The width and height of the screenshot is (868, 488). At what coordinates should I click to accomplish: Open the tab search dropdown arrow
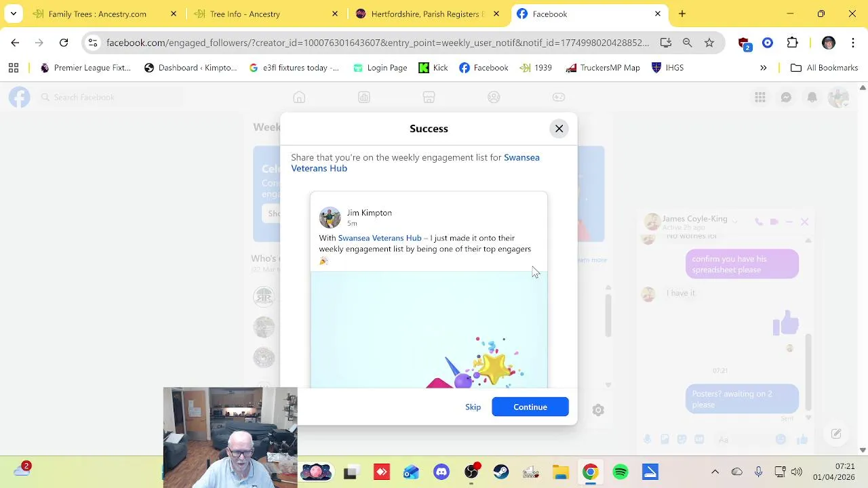point(13,14)
